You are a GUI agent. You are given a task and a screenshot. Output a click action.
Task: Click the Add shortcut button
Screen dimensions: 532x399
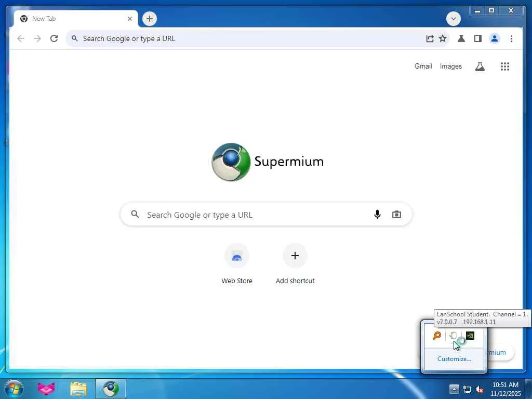[295, 264]
